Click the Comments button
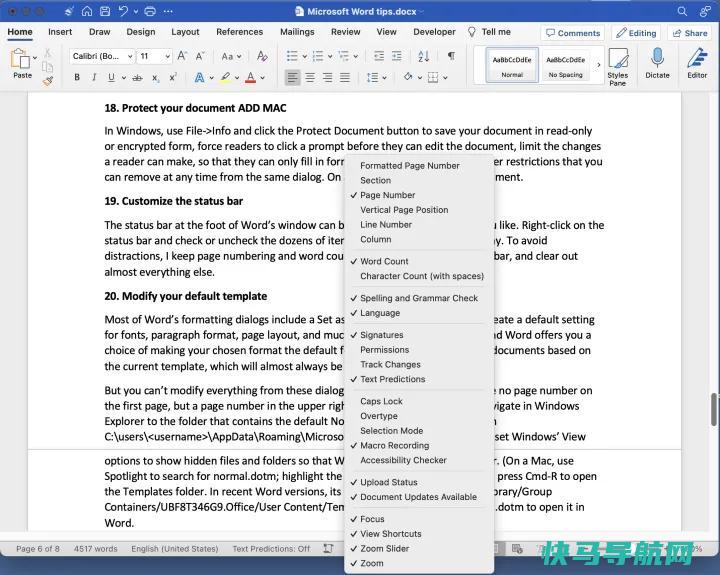720x575 pixels. coord(573,33)
